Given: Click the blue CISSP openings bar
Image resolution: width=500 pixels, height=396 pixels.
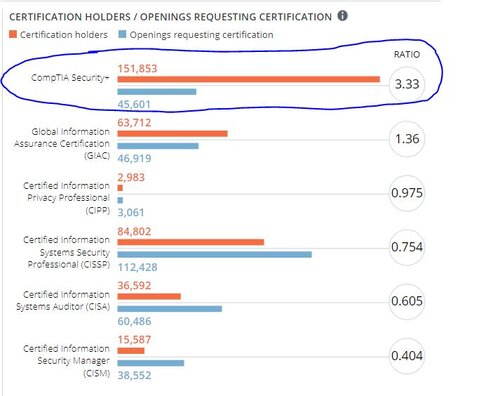Looking at the screenshot, I should 215,254.
